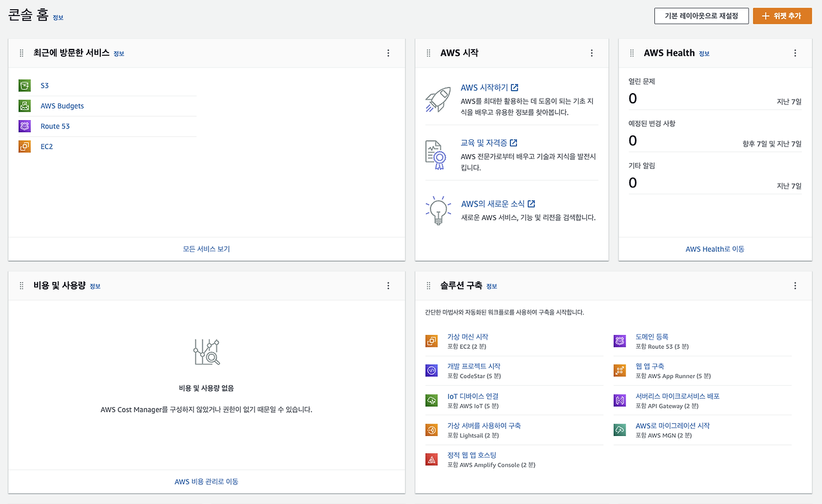Open the 정보 link for AWS Health

point(704,54)
